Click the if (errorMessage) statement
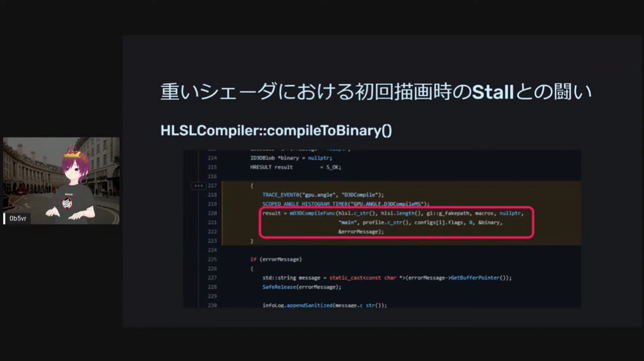Screen dimensions: 644x361 click(x=276, y=259)
